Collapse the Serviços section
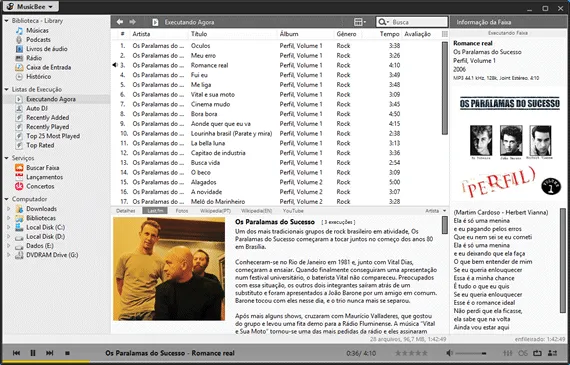This screenshot has width=570, height=365. pos(7,158)
